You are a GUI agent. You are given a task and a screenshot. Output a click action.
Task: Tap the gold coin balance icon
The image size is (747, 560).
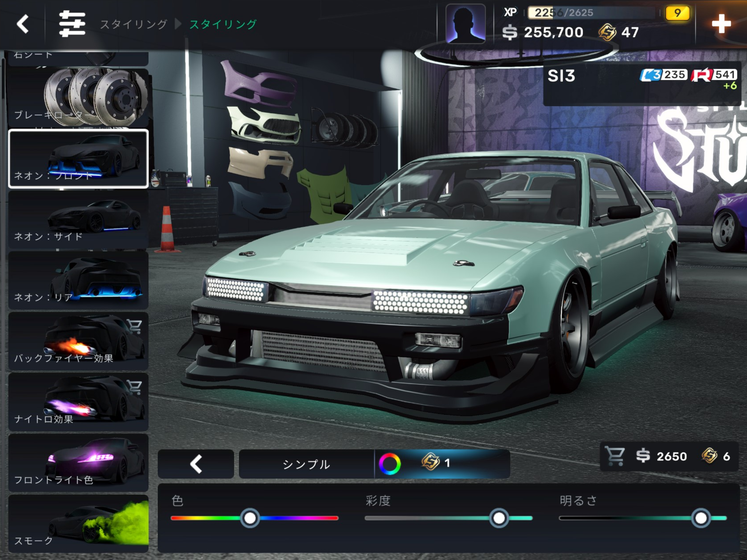pyautogui.click(x=607, y=33)
